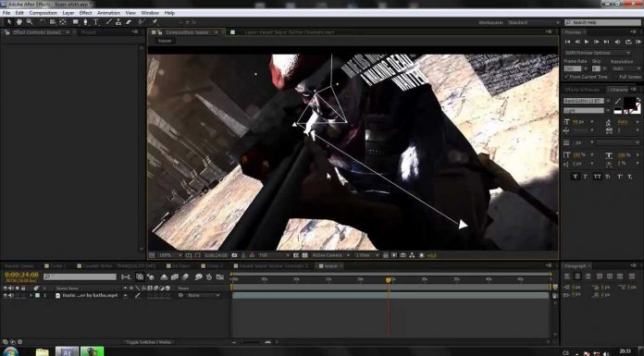The width and height of the screenshot is (644, 356).
Task: Jump to the last frame in Preview
Action: point(606,42)
